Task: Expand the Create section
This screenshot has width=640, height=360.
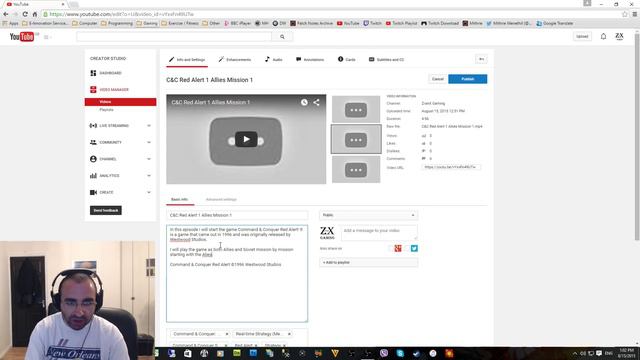Action: (120, 192)
